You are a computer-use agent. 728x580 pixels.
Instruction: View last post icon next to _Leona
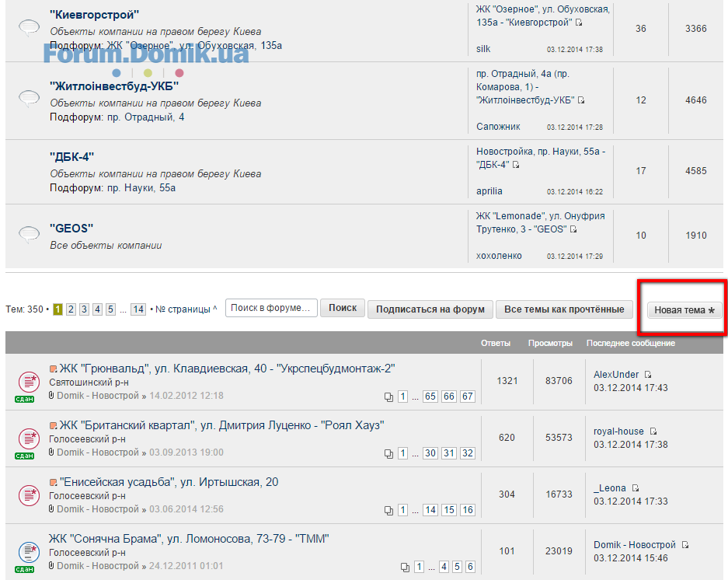(x=636, y=488)
